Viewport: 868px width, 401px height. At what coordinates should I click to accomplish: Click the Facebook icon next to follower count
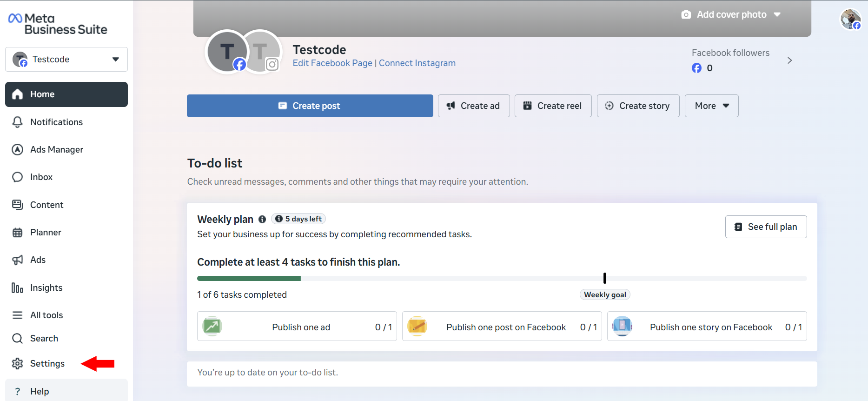[696, 68]
